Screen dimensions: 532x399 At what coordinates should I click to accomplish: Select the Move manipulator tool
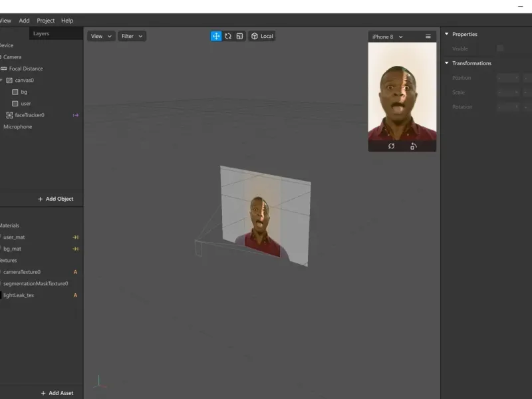[216, 36]
